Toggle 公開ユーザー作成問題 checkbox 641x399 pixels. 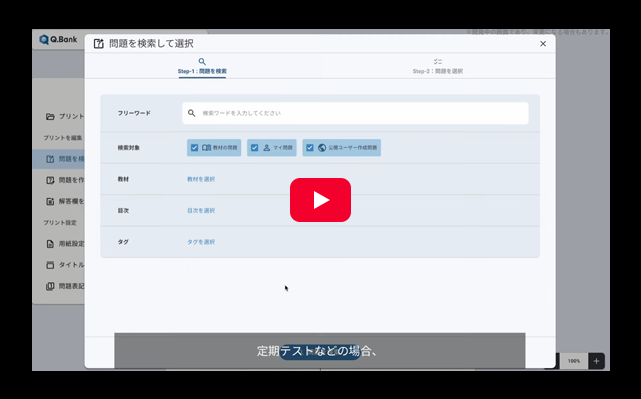(x=310, y=148)
